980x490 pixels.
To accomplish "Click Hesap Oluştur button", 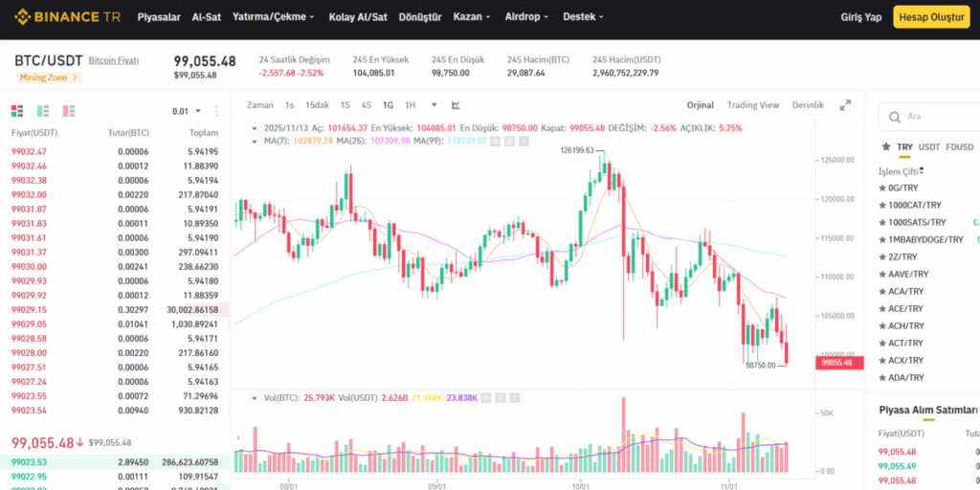I will pyautogui.click(x=931, y=17).
